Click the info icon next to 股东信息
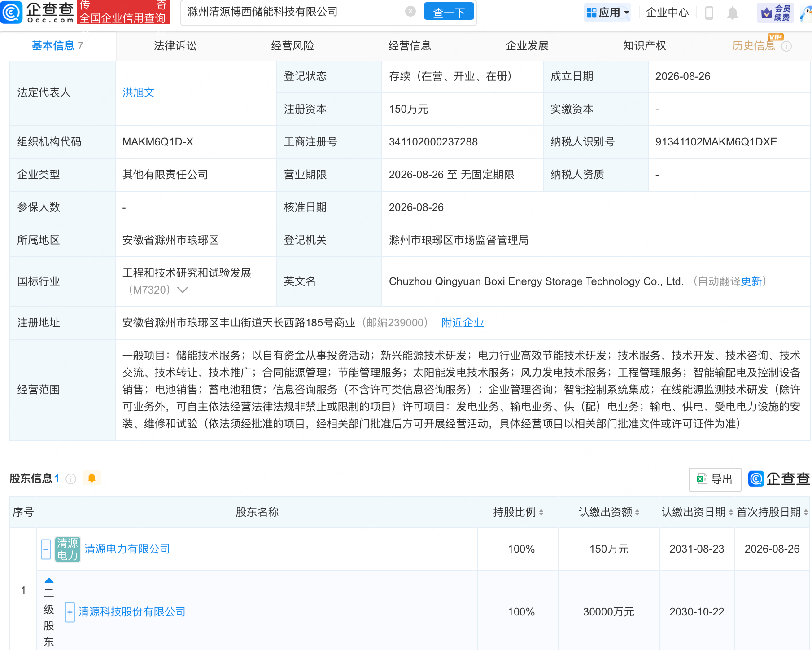This screenshot has height=650, width=812. 71,479
